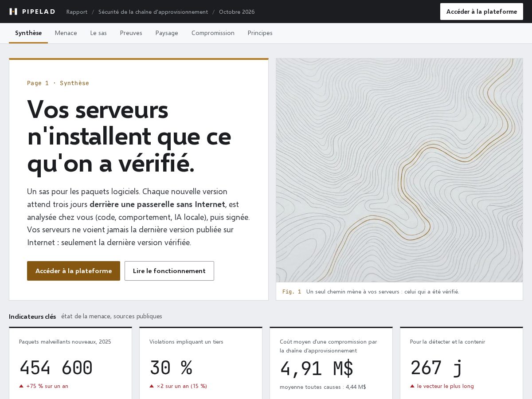Click 'le vecteur le plus long' text
Image resolution: width=532 pixels, height=399 pixels.
pyautogui.click(x=446, y=386)
